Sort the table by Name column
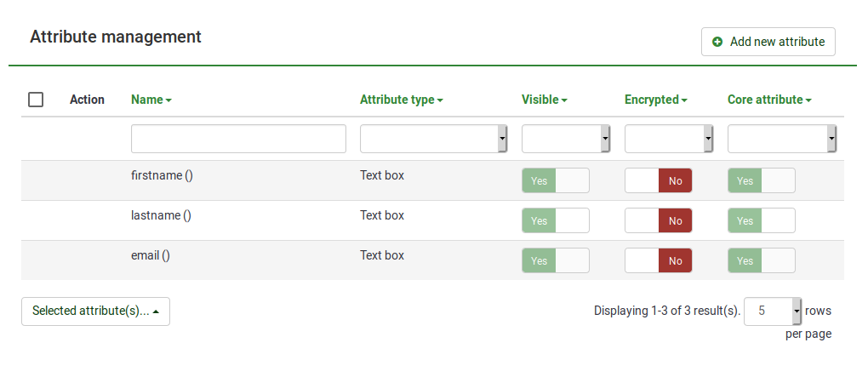The image size is (868, 377). (x=151, y=100)
